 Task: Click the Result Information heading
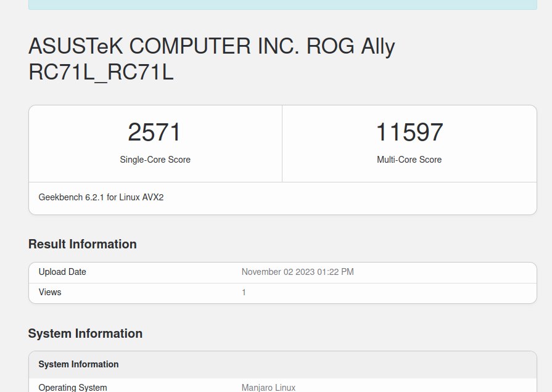(x=83, y=244)
